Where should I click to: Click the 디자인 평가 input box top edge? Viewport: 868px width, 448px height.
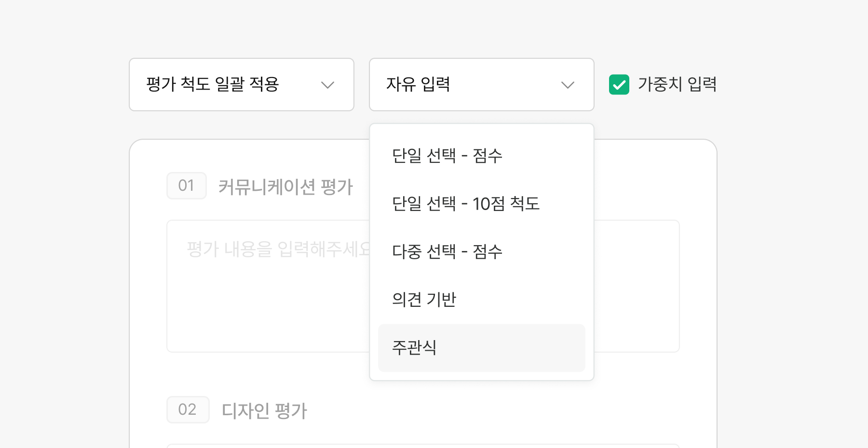(422, 446)
